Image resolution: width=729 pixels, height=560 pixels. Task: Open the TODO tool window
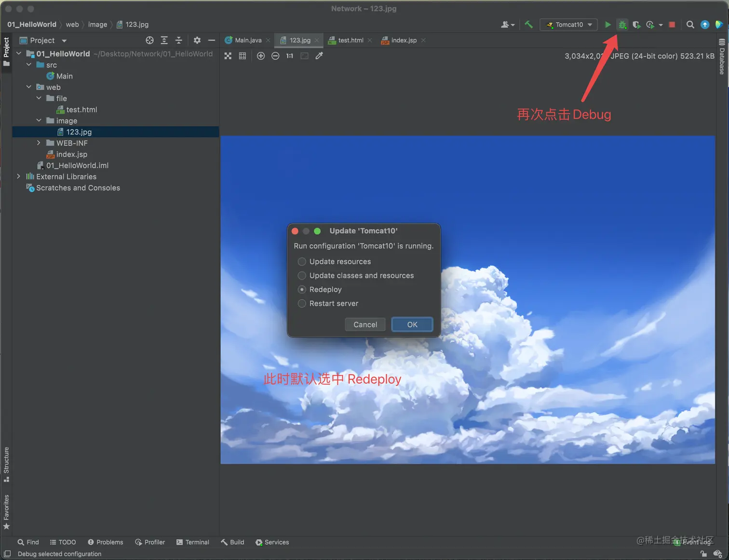click(x=63, y=542)
